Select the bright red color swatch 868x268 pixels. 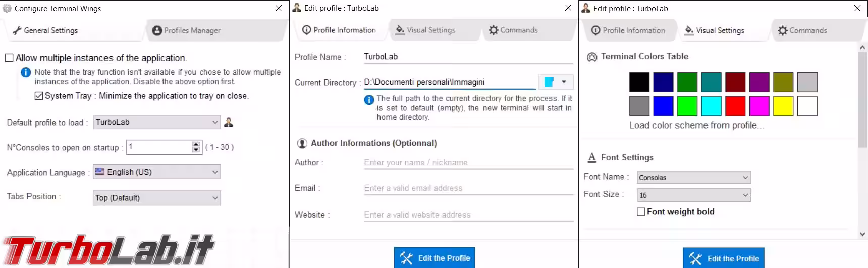coord(735,106)
